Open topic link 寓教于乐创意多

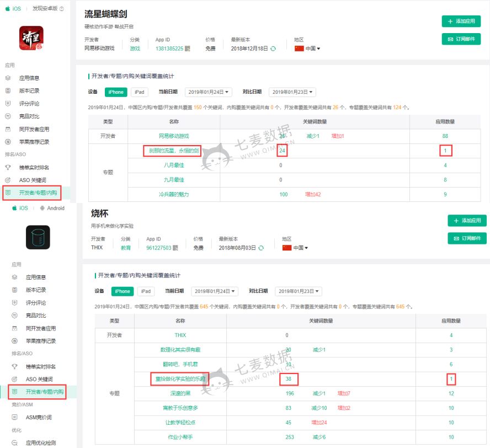tap(180, 408)
